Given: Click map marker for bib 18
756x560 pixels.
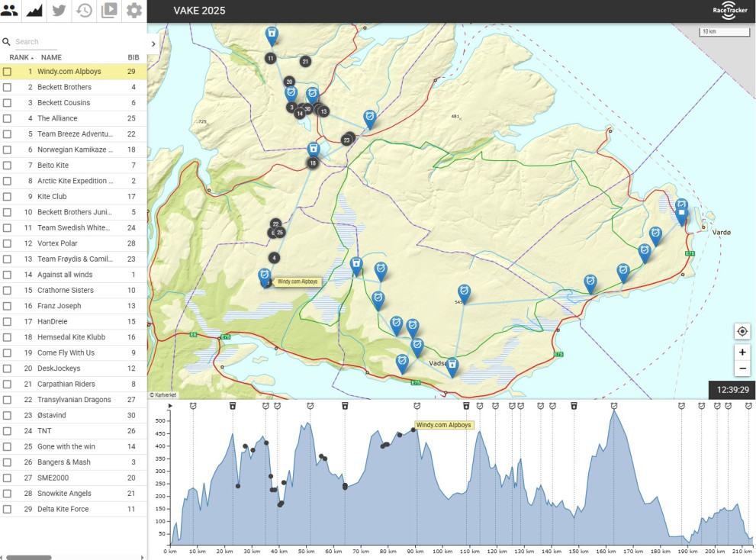Looking at the screenshot, I should 313,163.
